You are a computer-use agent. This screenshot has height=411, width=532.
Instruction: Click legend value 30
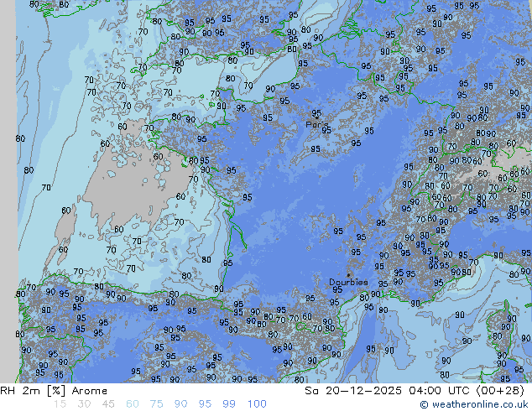84,404
